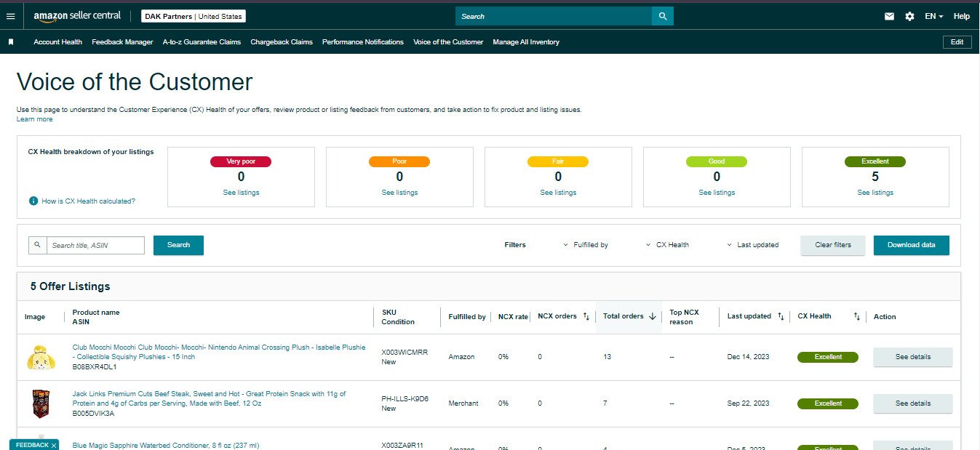Sort by Last updated arrows icon
The image size is (980, 450).
click(x=781, y=316)
